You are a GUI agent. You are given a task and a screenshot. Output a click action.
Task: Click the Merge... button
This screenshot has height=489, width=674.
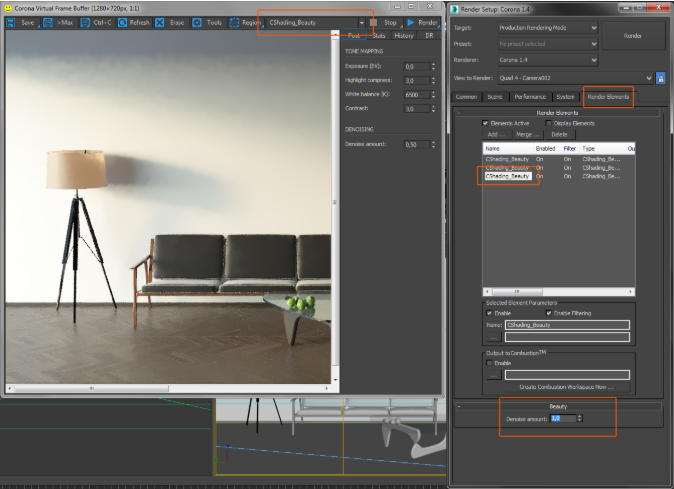click(527, 134)
